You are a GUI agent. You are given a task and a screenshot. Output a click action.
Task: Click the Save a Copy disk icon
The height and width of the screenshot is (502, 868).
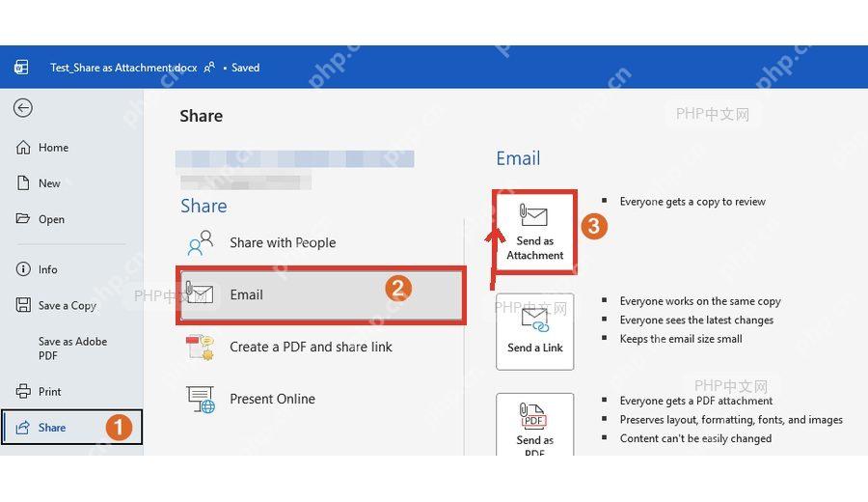23,305
